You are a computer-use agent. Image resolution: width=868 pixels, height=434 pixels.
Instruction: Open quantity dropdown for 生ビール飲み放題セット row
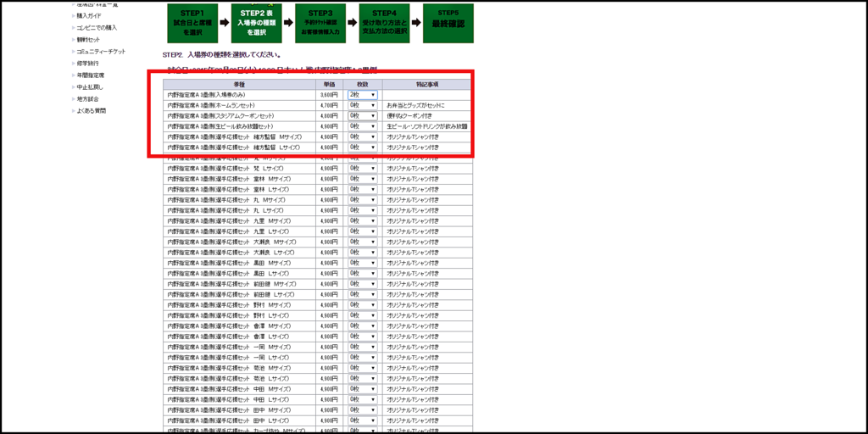click(363, 126)
